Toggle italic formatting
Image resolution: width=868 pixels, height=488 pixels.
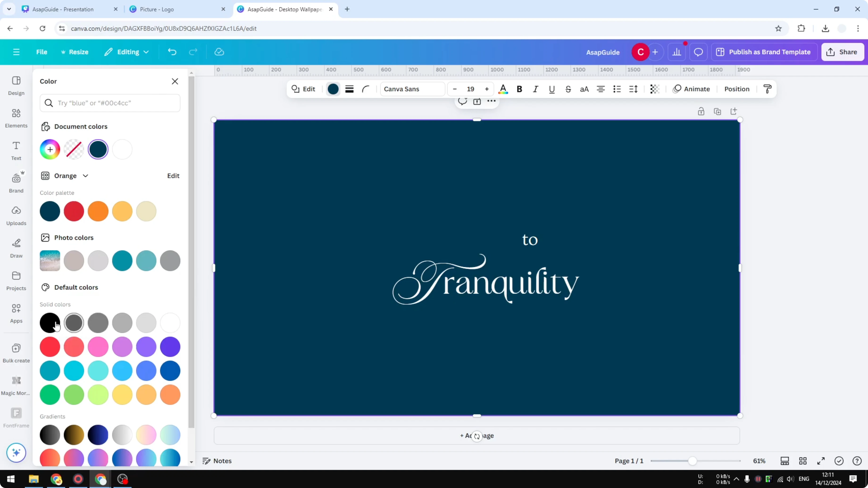(535, 89)
